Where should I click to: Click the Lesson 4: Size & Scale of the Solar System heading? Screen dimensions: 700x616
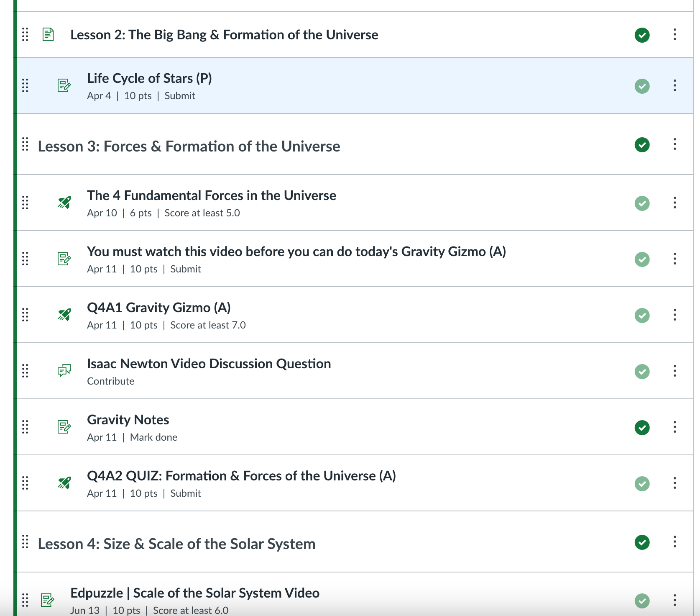[176, 544]
